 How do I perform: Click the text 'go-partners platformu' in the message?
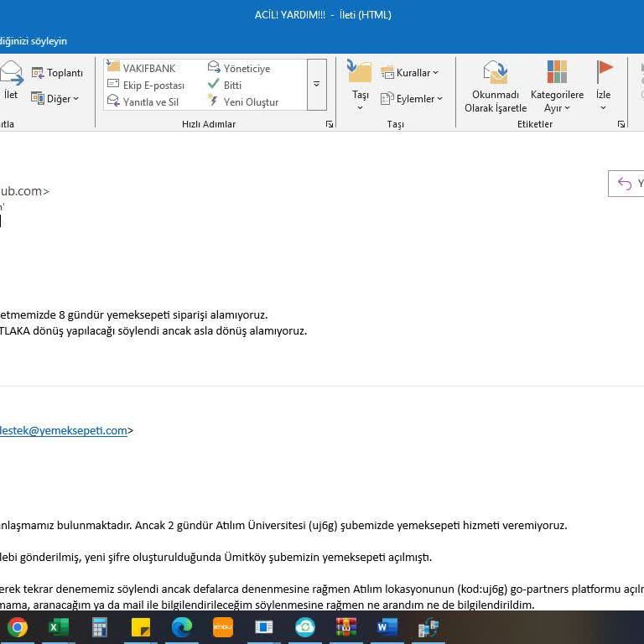tap(565, 589)
